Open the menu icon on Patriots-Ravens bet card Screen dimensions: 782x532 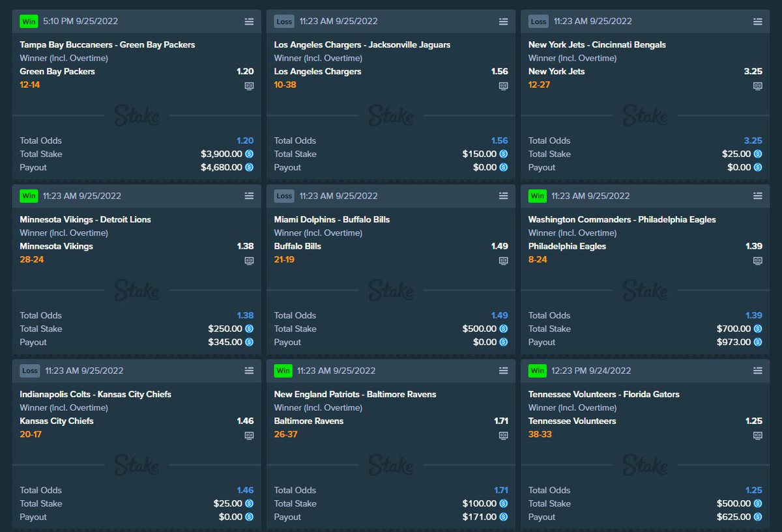503,371
